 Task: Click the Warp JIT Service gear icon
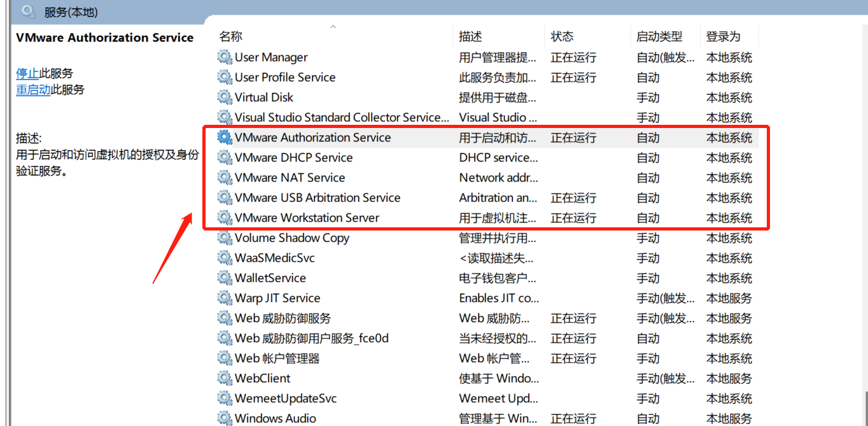[x=225, y=298]
